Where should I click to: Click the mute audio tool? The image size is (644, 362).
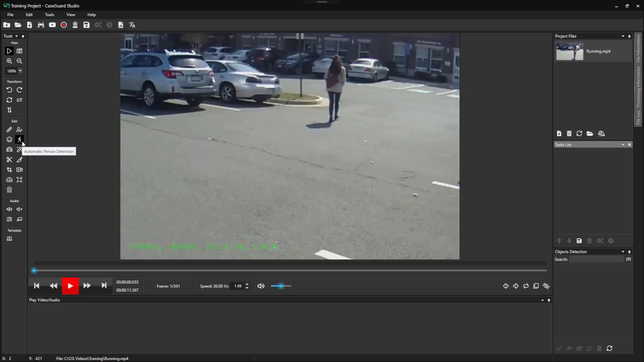[20, 209]
